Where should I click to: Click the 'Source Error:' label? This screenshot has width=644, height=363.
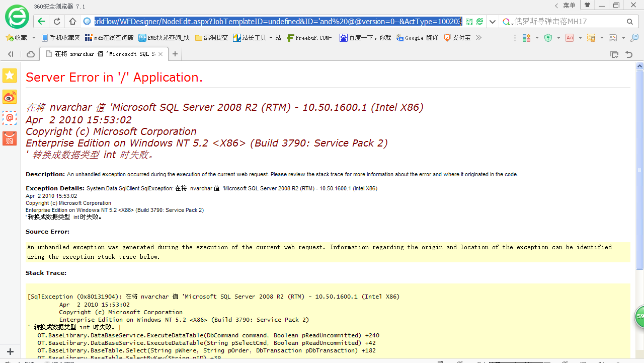tap(48, 232)
